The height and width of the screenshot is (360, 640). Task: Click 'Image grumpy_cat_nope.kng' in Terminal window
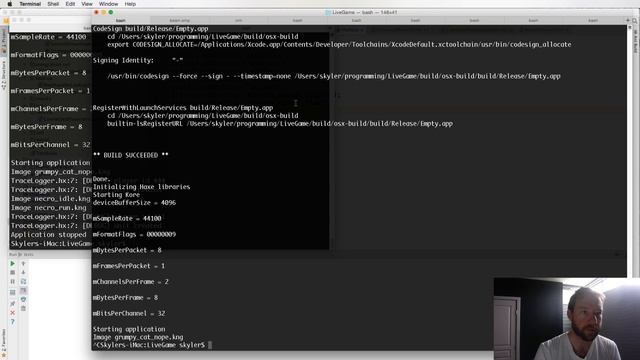click(x=138, y=337)
